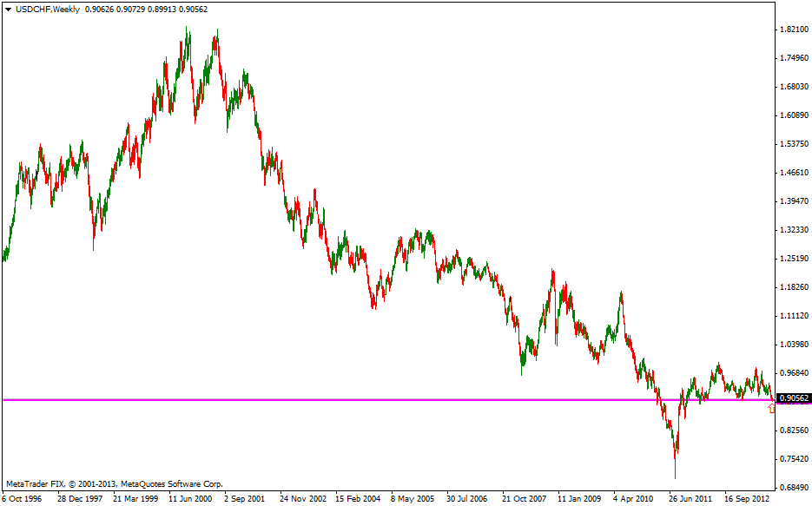Click the 0.68490 price at scale bottom
Image resolution: width=812 pixels, height=506 pixels.
(794, 488)
